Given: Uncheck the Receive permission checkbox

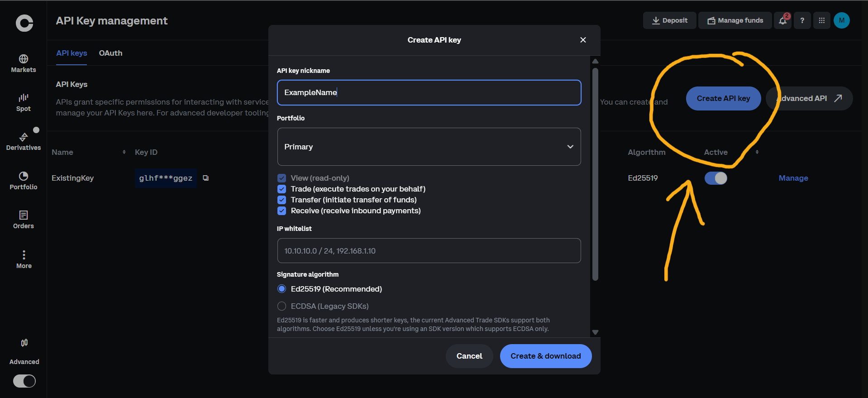Looking at the screenshot, I should coord(282,211).
